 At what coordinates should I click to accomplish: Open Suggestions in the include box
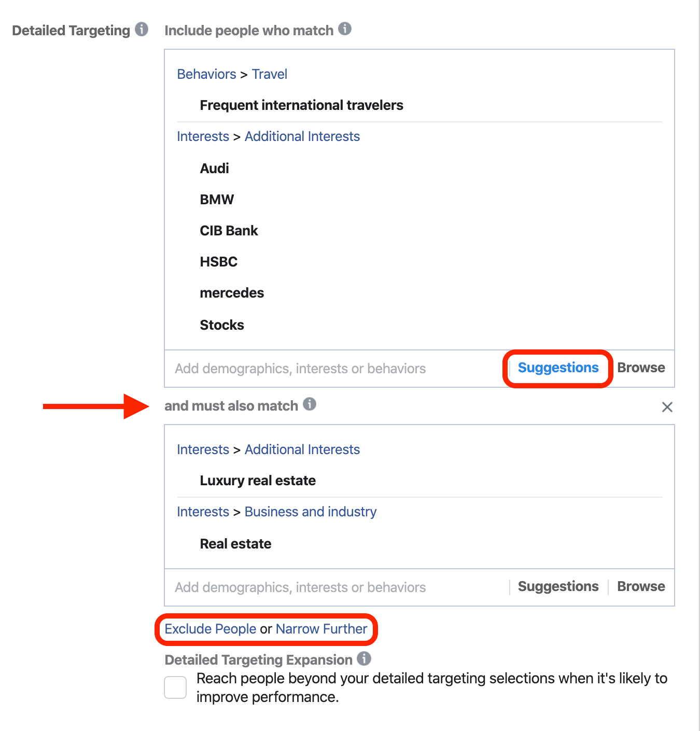coord(558,368)
